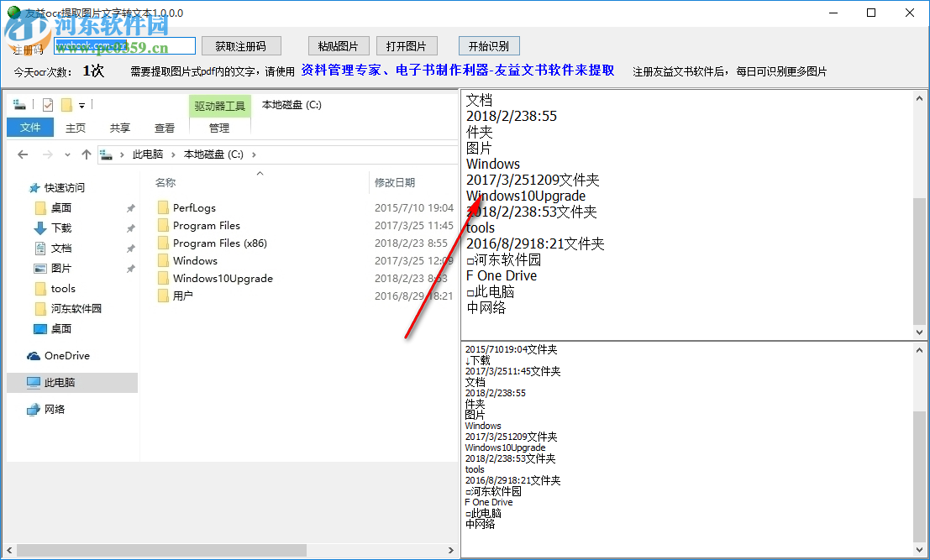Open the Windows10Upgrade folder icon

(x=165, y=278)
